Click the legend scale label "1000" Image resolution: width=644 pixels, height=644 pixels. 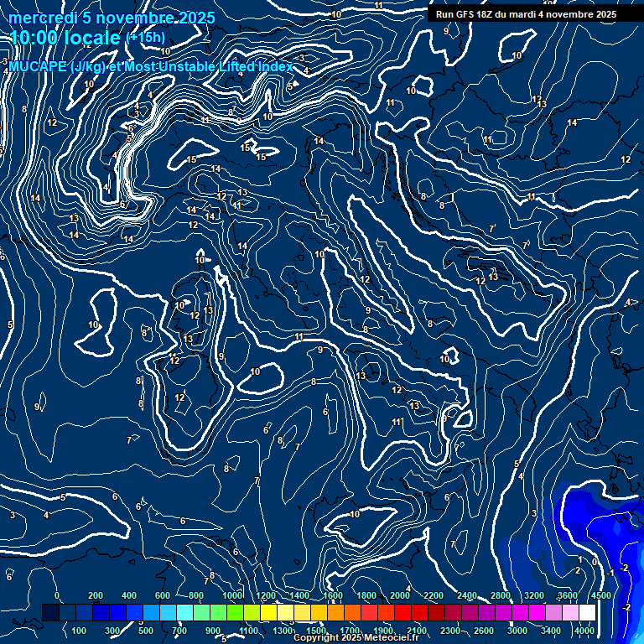point(232,595)
